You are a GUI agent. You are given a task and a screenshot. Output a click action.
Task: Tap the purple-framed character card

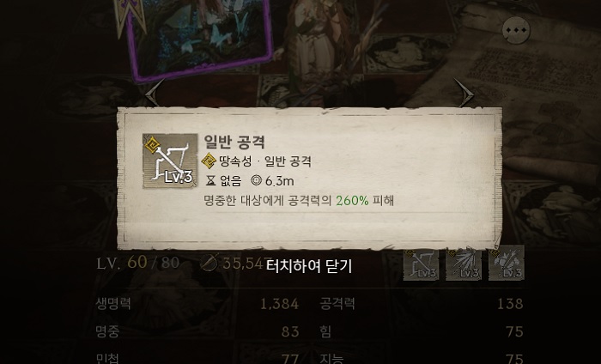point(199,39)
